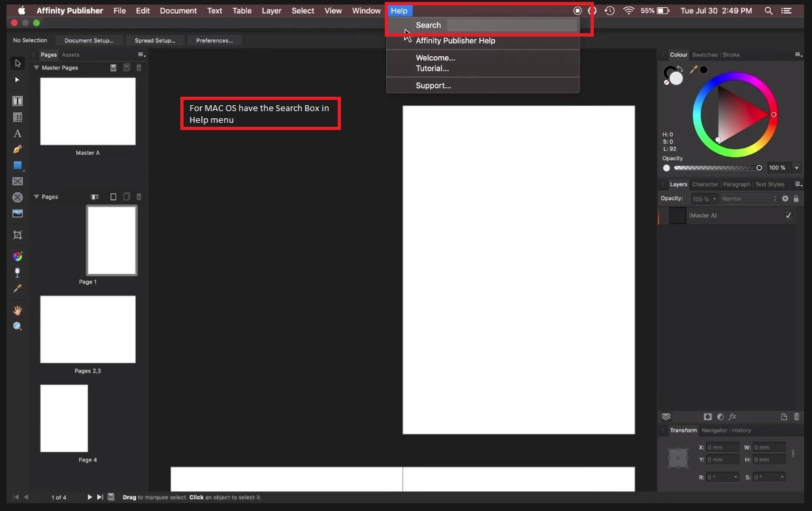Adjust the colour Opacity slider
812x511 pixels.
click(x=717, y=168)
